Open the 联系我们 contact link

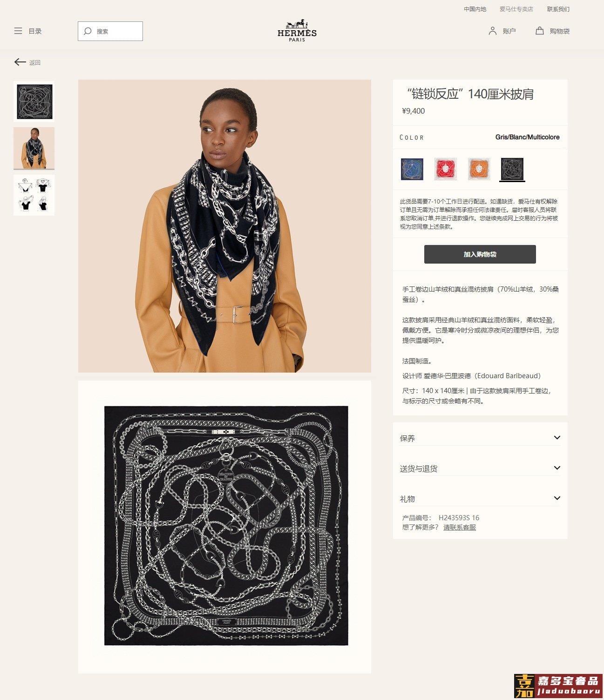point(558,9)
